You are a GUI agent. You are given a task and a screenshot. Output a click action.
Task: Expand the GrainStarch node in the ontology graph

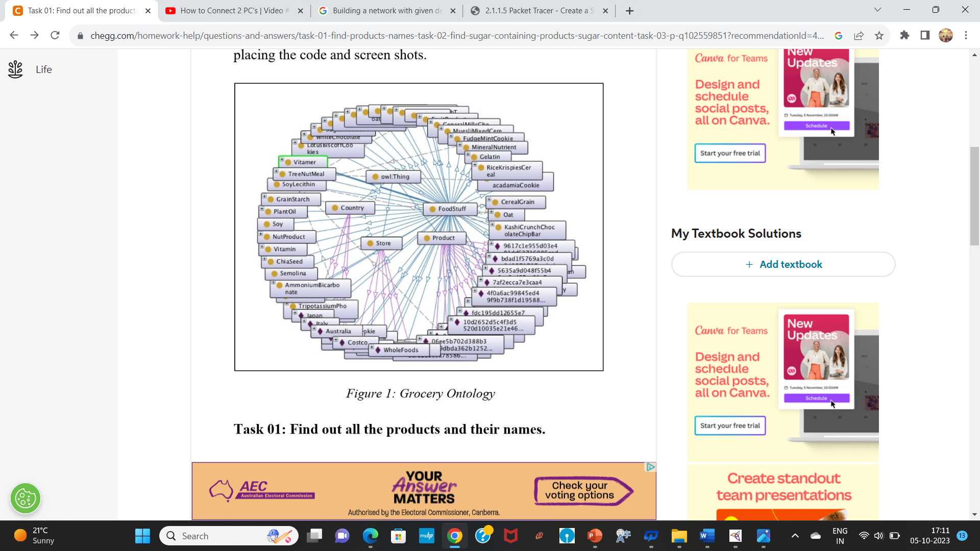tap(263, 195)
